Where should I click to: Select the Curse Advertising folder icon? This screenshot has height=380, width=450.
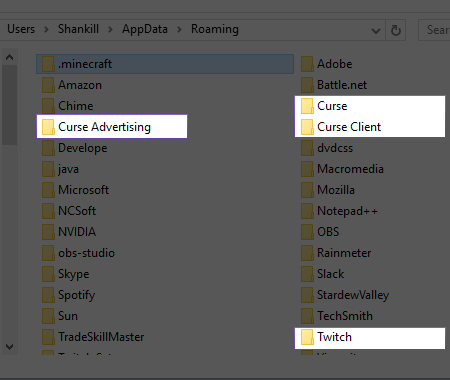[48, 127]
